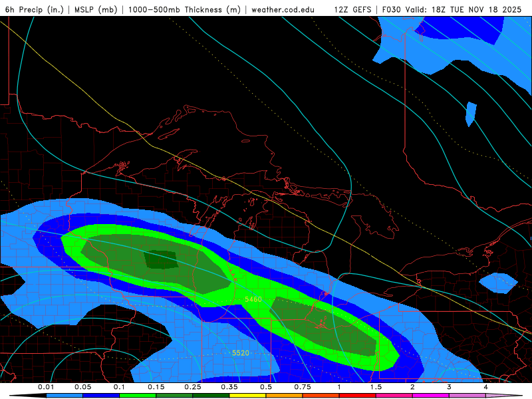Image resolution: width=532 pixels, height=399 pixels.
Task: Click the 5520 thickness contour label
Action: [x=241, y=353]
